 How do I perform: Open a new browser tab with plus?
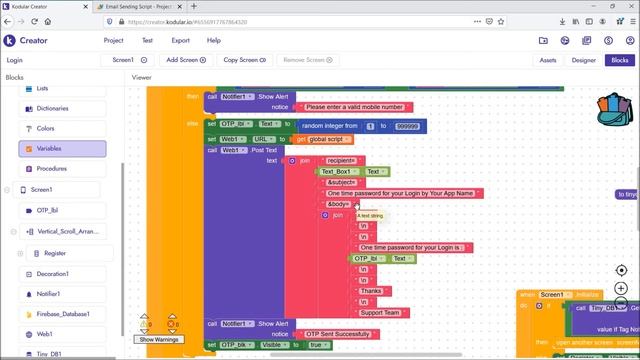click(x=194, y=6)
